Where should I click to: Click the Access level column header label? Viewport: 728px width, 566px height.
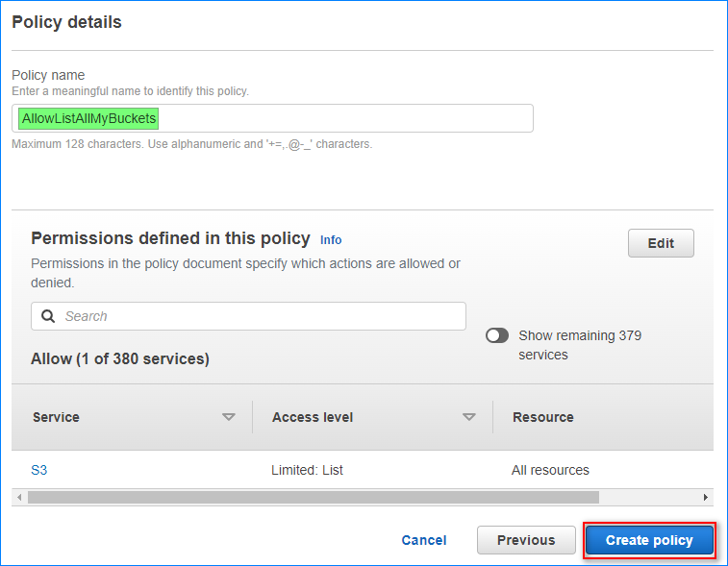[x=313, y=417]
